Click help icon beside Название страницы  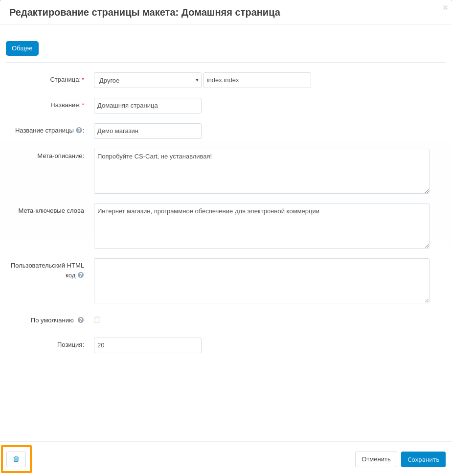point(79,130)
